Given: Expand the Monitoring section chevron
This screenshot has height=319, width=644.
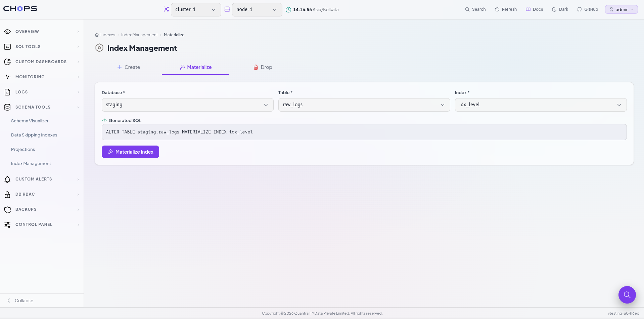Looking at the screenshot, I should pos(78,77).
